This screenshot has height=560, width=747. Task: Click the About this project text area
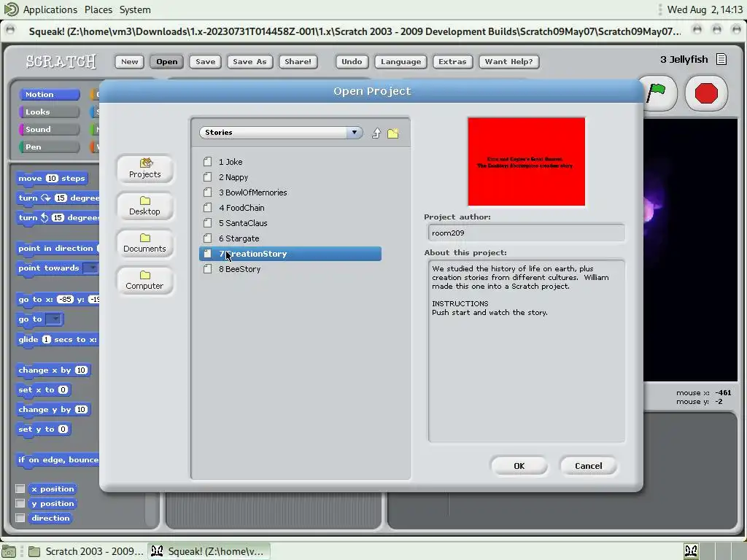(x=527, y=351)
